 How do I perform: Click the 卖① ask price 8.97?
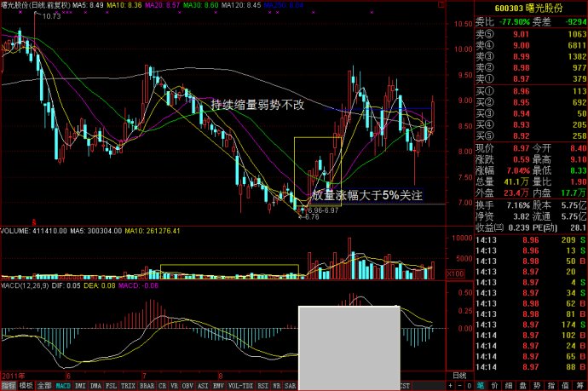(522, 79)
